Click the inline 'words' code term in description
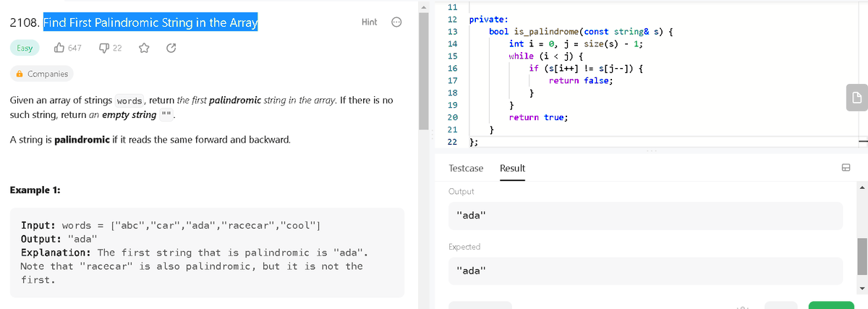 (130, 101)
